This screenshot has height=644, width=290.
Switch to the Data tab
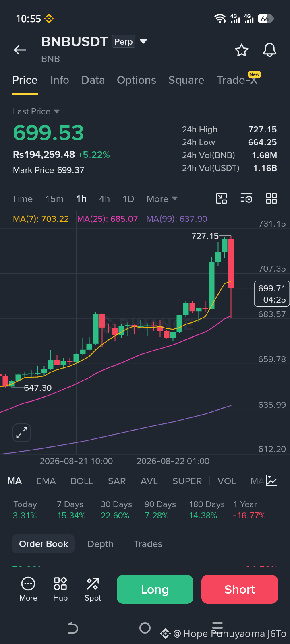[x=93, y=80]
